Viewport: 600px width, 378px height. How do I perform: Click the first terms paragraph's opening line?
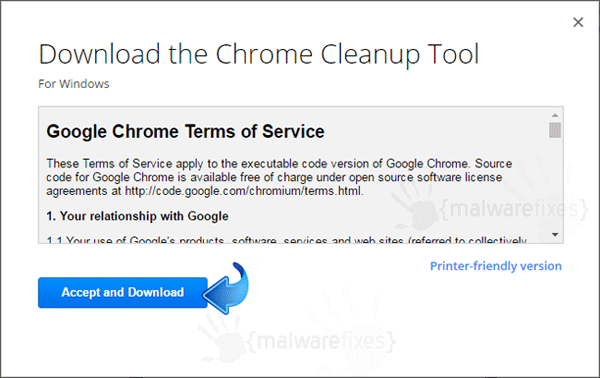(x=279, y=164)
